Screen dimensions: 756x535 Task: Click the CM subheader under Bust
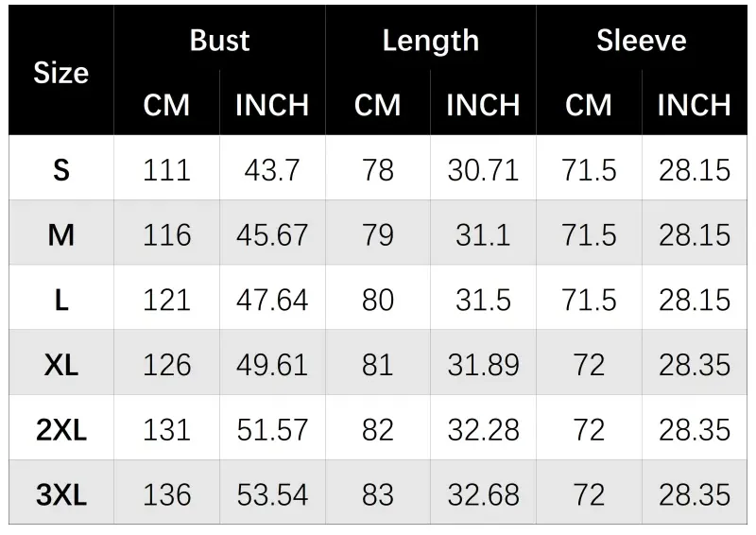click(166, 105)
